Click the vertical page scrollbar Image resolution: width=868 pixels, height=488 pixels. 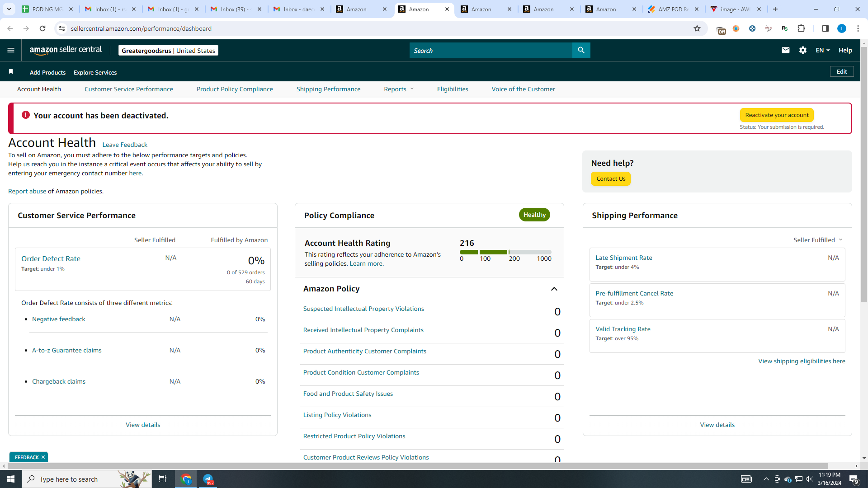(x=864, y=174)
